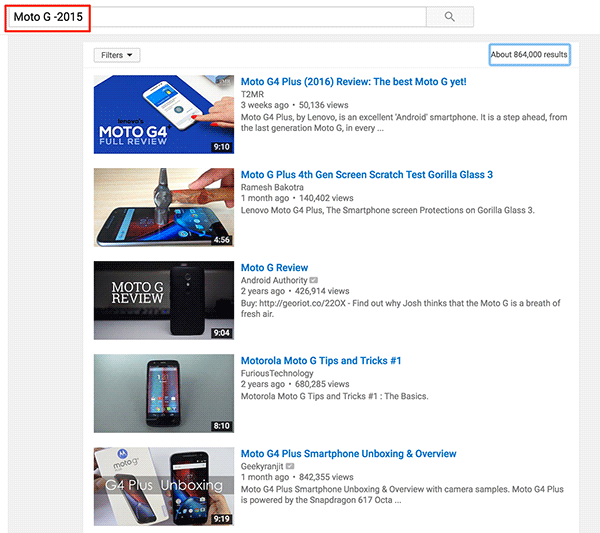Visit the Ramesh Bakotra channel

point(271,186)
